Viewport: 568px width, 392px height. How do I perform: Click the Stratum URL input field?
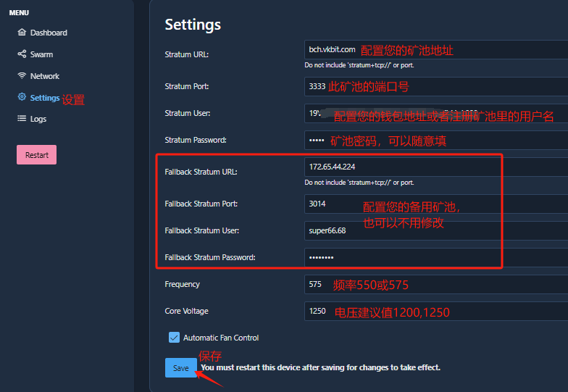(x=435, y=49)
